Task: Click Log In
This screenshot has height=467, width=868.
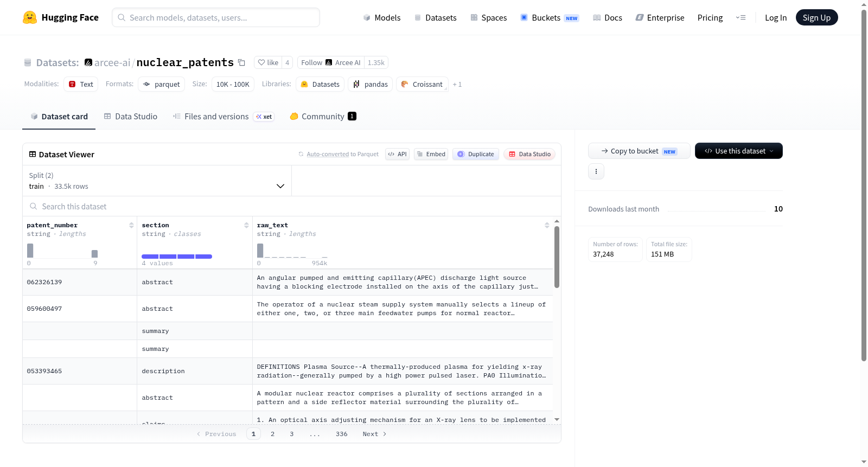Action: tap(776, 17)
